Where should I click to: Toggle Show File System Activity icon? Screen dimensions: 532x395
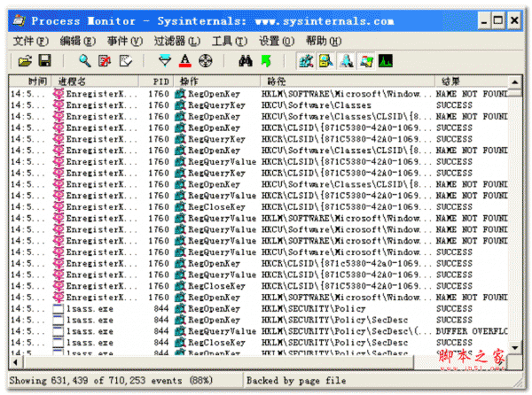(x=325, y=61)
